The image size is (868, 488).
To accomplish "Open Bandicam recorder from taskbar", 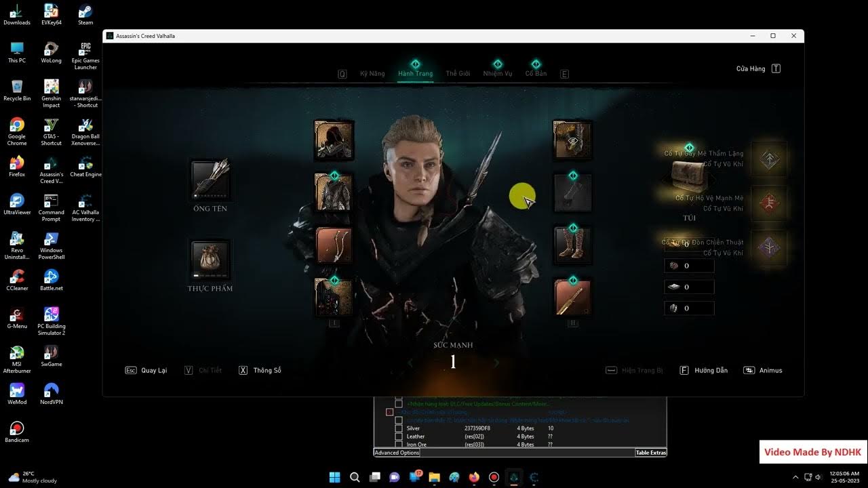I will click(494, 477).
